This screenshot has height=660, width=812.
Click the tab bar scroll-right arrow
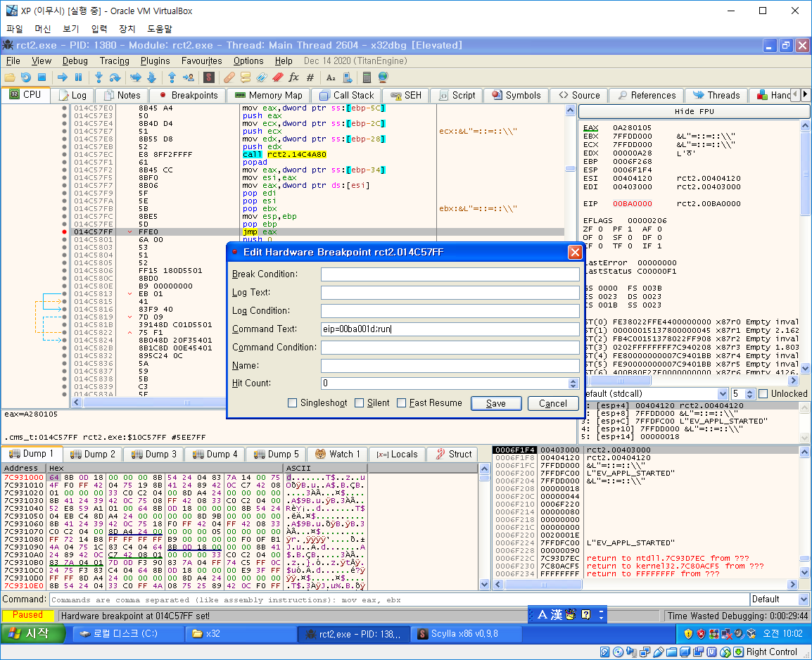[805, 95]
